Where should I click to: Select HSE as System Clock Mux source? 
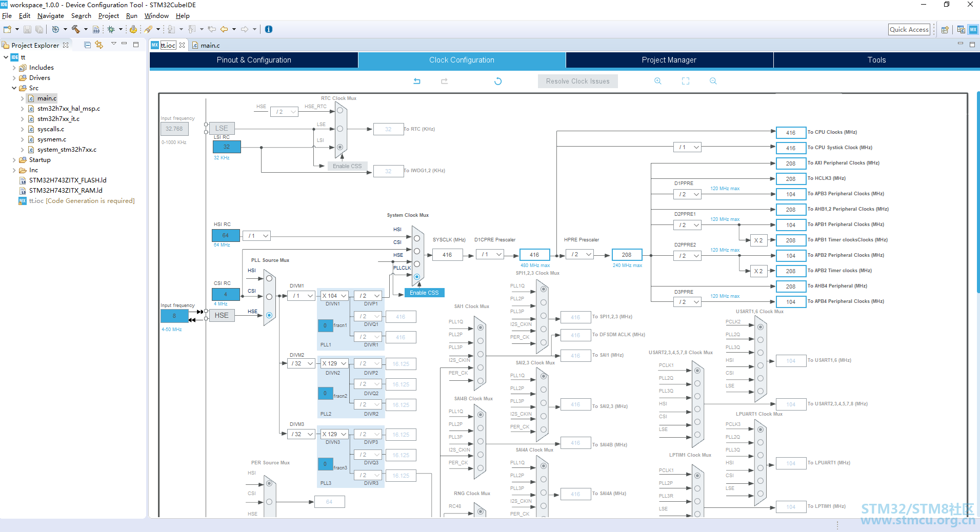point(417,264)
